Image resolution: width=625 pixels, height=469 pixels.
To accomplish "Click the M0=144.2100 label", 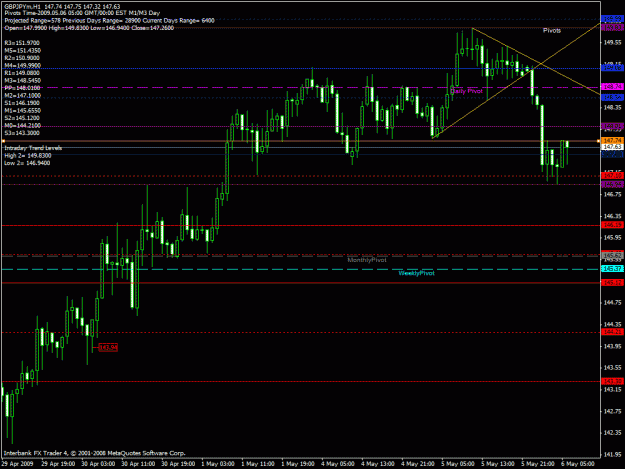I will [x=22, y=126].
